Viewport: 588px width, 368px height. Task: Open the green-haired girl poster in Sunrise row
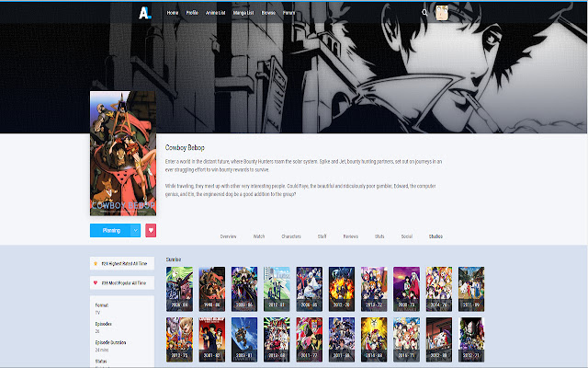click(x=180, y=289)
